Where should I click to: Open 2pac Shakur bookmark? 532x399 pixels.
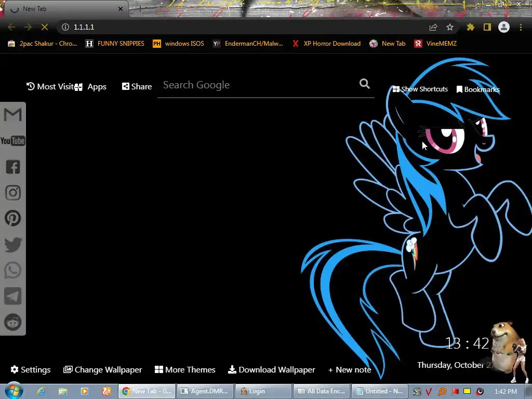point(43,44)
